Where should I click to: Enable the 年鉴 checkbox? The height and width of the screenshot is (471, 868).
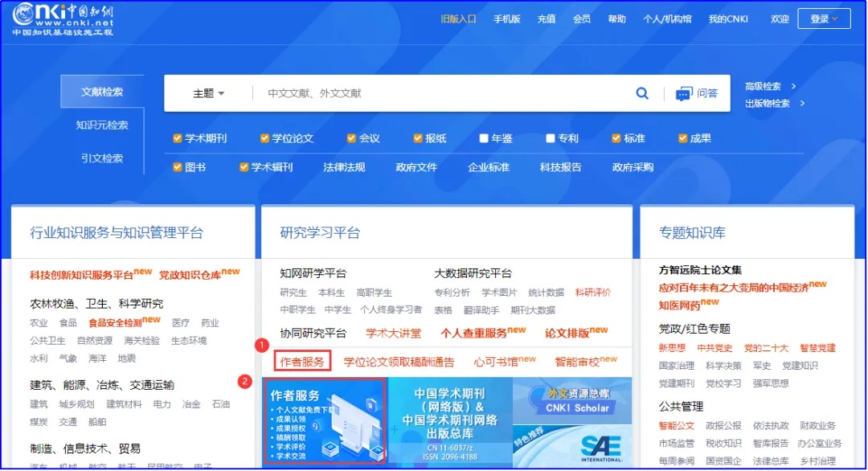(x=484, y=138)
